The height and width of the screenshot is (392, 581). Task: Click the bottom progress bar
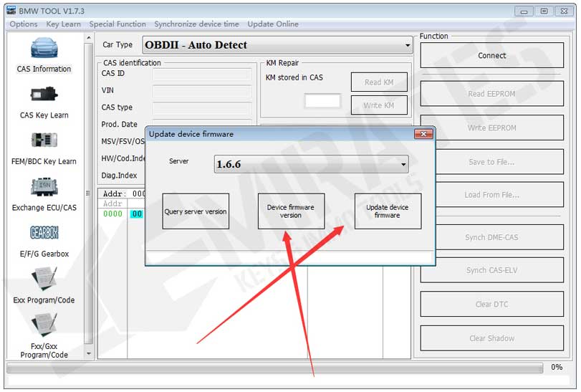coord(274,368)
